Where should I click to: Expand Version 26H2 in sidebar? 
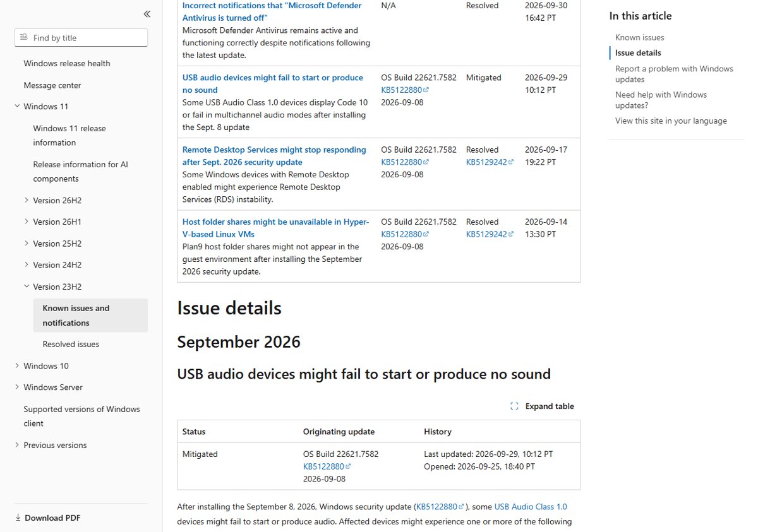pyautogui.click(x=27, y=201)
